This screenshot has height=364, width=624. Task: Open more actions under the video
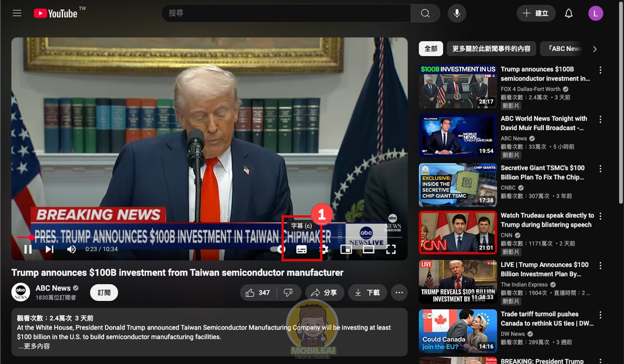pos(399,293)
